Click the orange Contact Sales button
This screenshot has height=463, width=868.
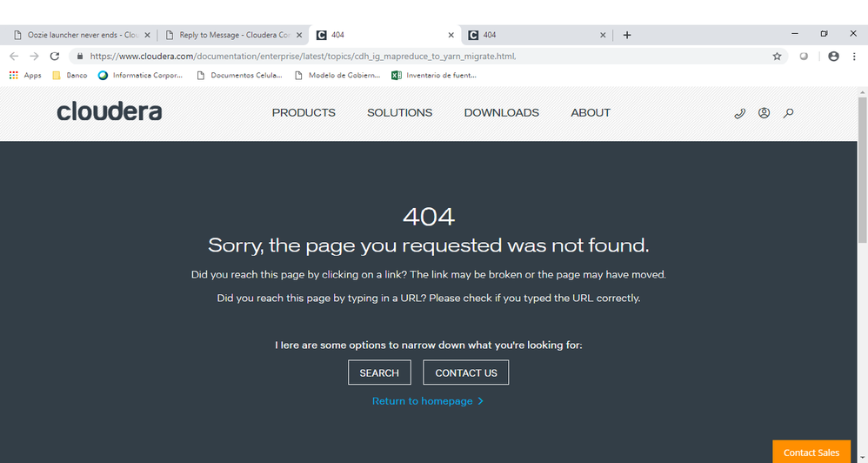(x=811, y=452)
